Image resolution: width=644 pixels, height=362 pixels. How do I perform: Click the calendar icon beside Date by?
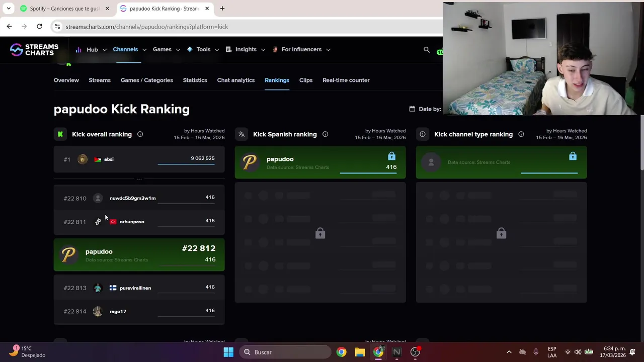click(412, 109)
